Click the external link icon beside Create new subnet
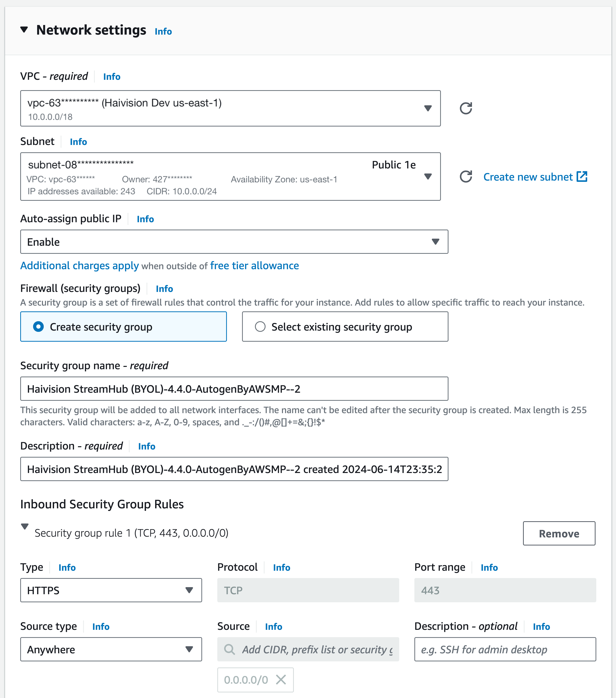616x698 pixels. pos(582,177)
